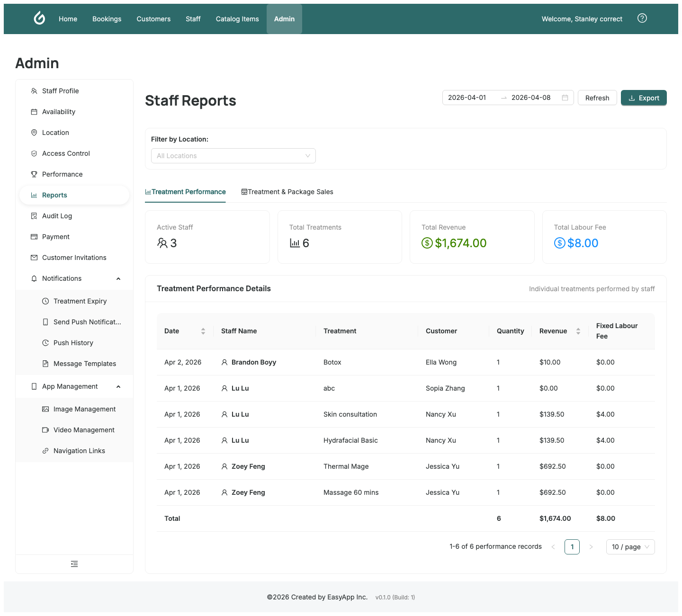Click the Send Push Notification phone icon
This screenshot has width=682, height=616.
pyautogui.click(x=45, y=322)
